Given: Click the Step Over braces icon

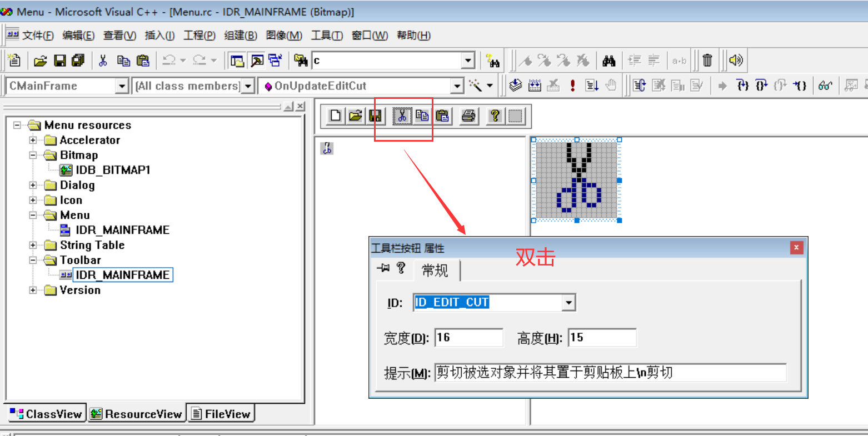Looking at the screenshot, I should pyautogui.click(x=762, y=86).
